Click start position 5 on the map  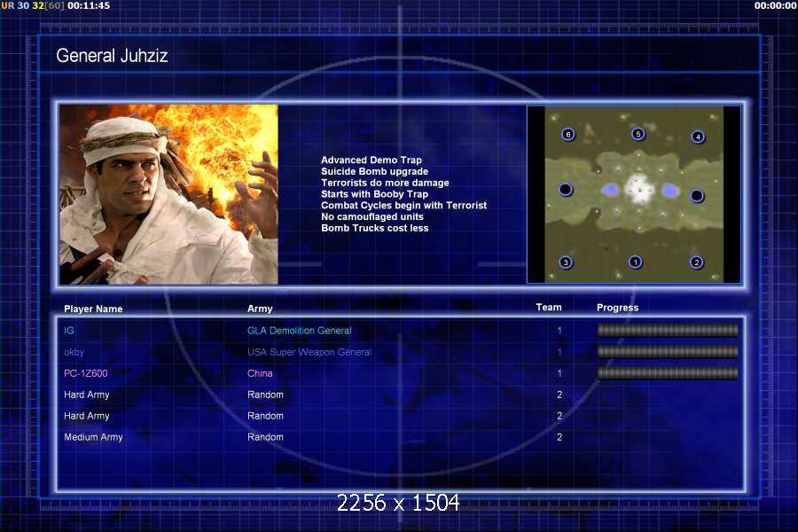(x=638, y=134)
